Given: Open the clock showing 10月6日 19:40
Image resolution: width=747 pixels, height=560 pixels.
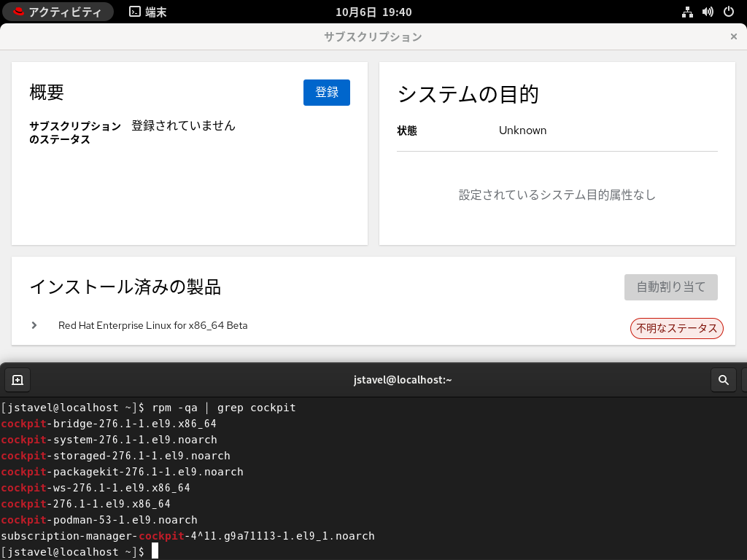Looking at the screenshot, I should [373, 12].
